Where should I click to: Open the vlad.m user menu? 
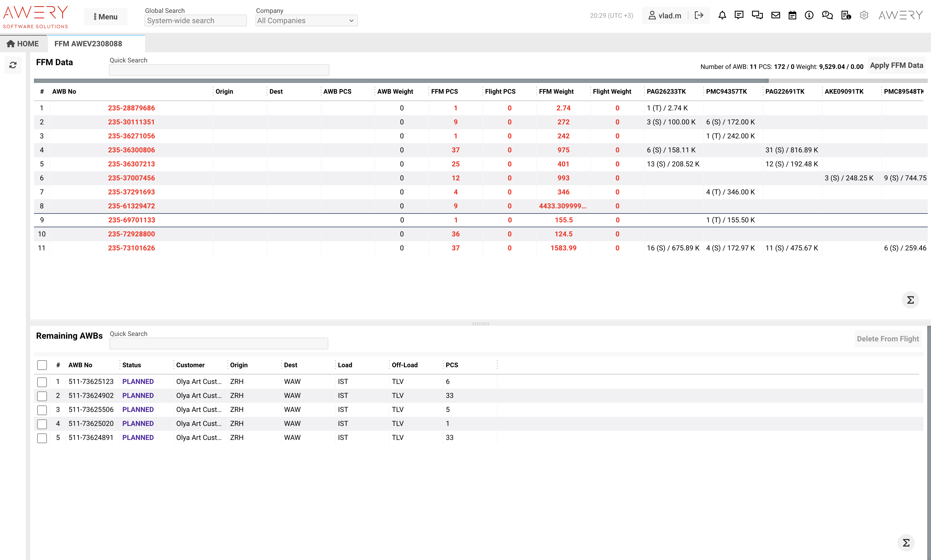[665, 16]
